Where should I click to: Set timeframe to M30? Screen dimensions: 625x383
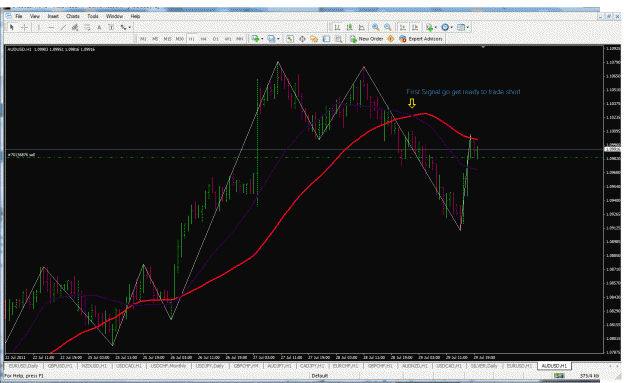[179, 39]
